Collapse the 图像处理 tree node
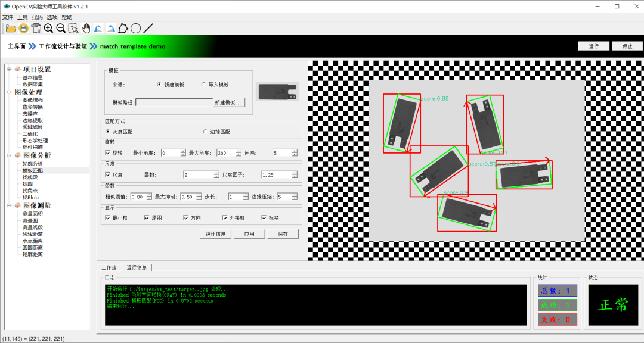Screen dimensions: 644x343 9,92
